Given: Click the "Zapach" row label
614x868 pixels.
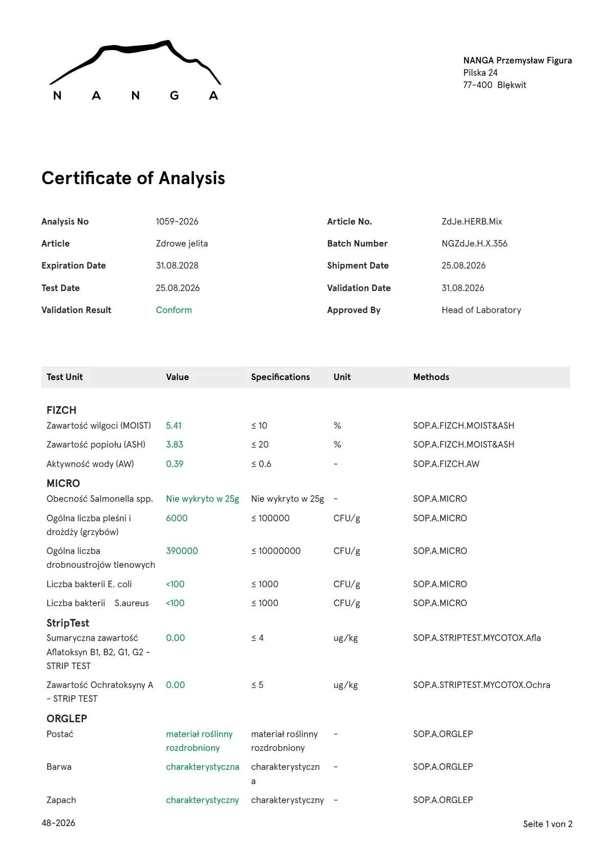Looking at the screenshot, I should (x=61, y=800).
